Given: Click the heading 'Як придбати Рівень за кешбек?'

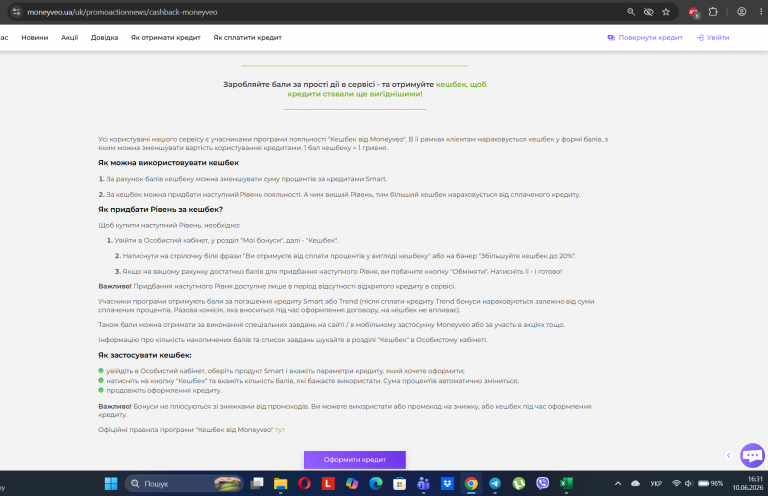Looking at the screenshot, I should [161, 210].
